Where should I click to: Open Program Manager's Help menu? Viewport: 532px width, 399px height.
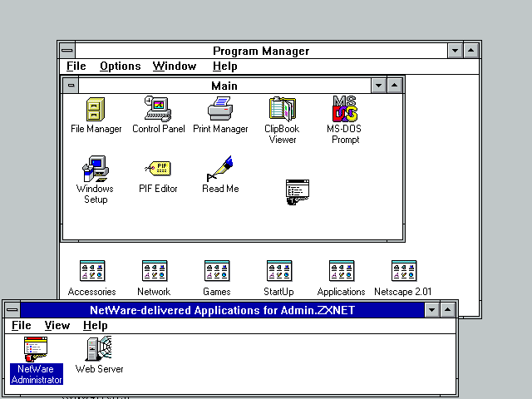point(225,66)
